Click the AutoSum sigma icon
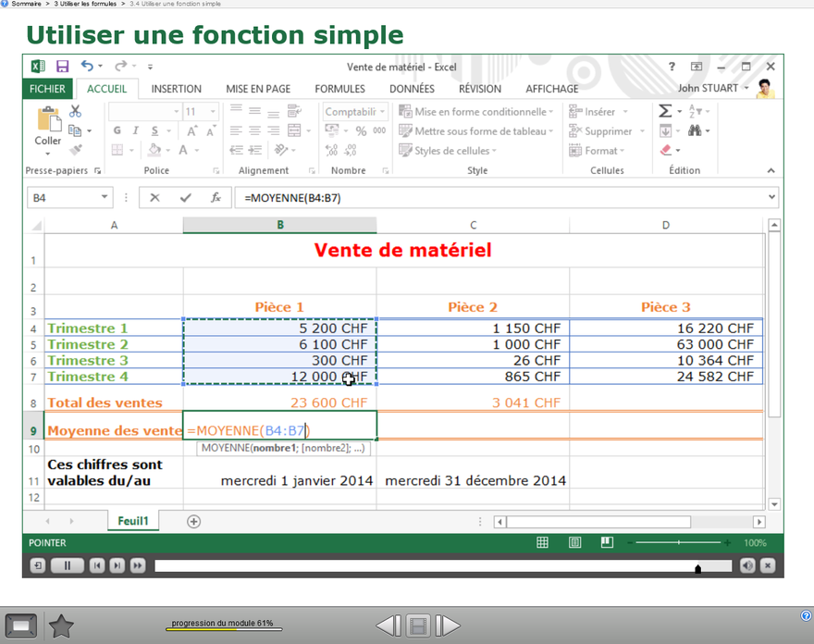814x644 pixels. point(665,111)
